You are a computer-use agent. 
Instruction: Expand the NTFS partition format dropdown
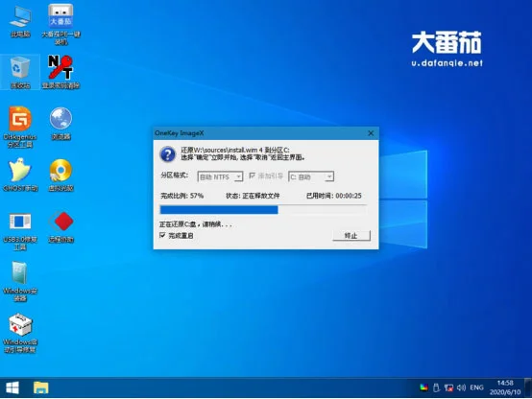point(220,176)
